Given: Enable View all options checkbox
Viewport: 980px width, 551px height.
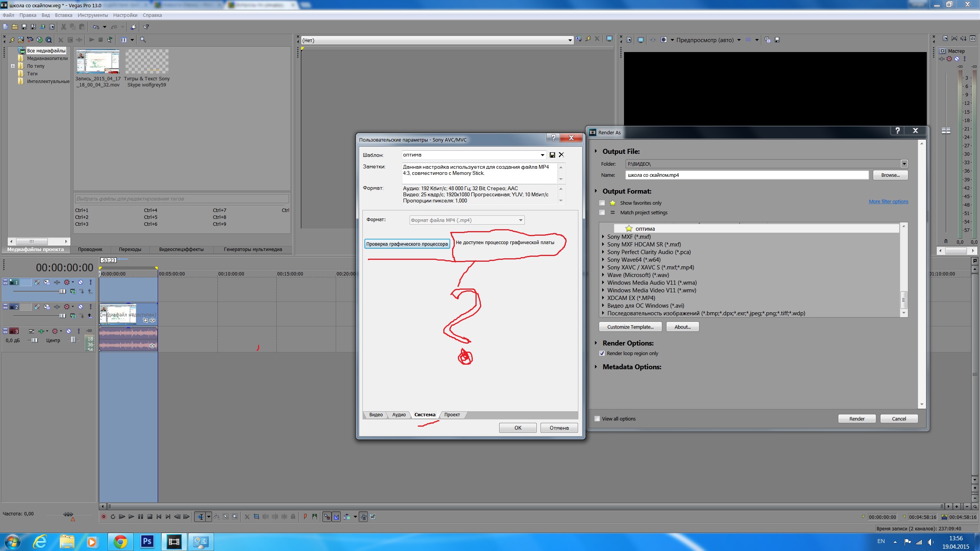Looking at the screenshot, I should [x=597, y=419].
